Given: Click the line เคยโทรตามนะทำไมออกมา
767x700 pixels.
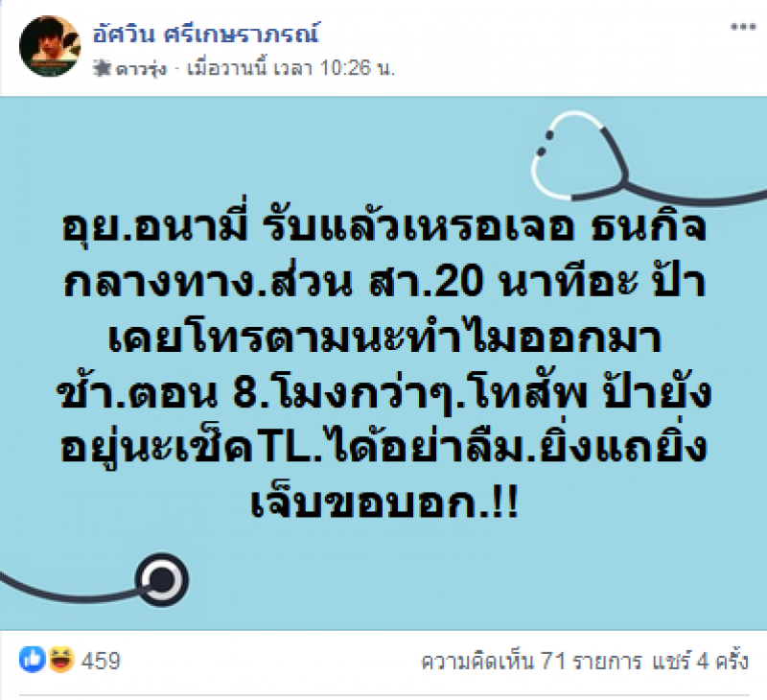Looking at the screenshot, I should 384,337.
